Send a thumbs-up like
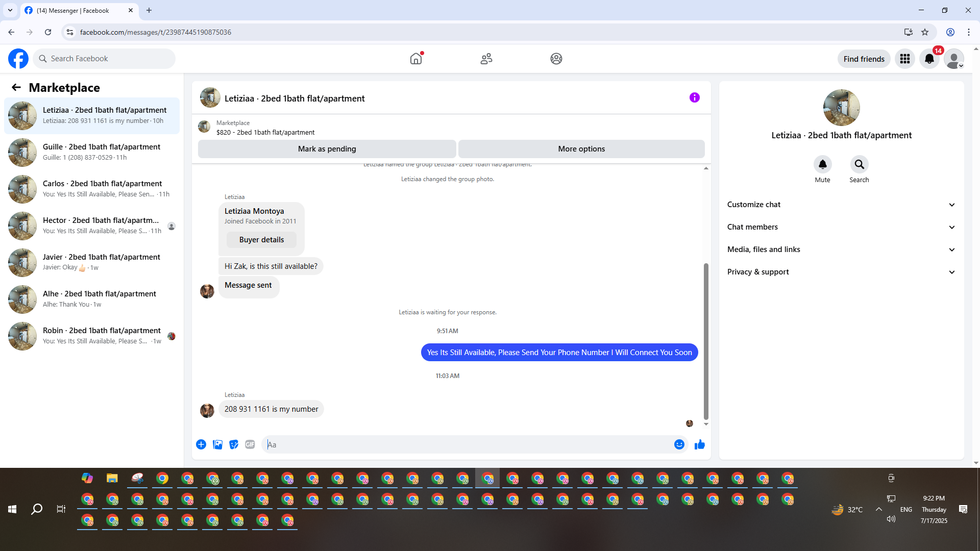980x551 pixels. (700, 444)
